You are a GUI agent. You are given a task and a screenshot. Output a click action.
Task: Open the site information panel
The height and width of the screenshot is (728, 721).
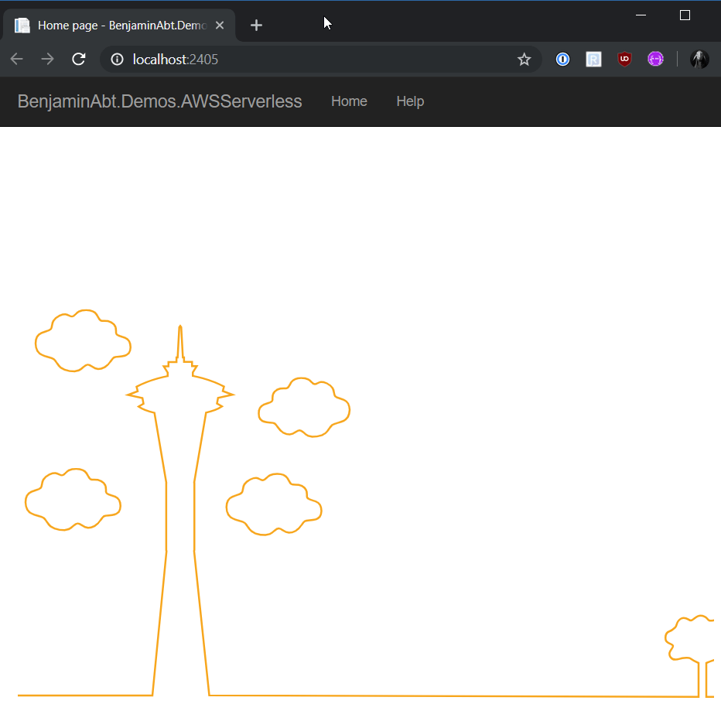click(x=115, y=59)
